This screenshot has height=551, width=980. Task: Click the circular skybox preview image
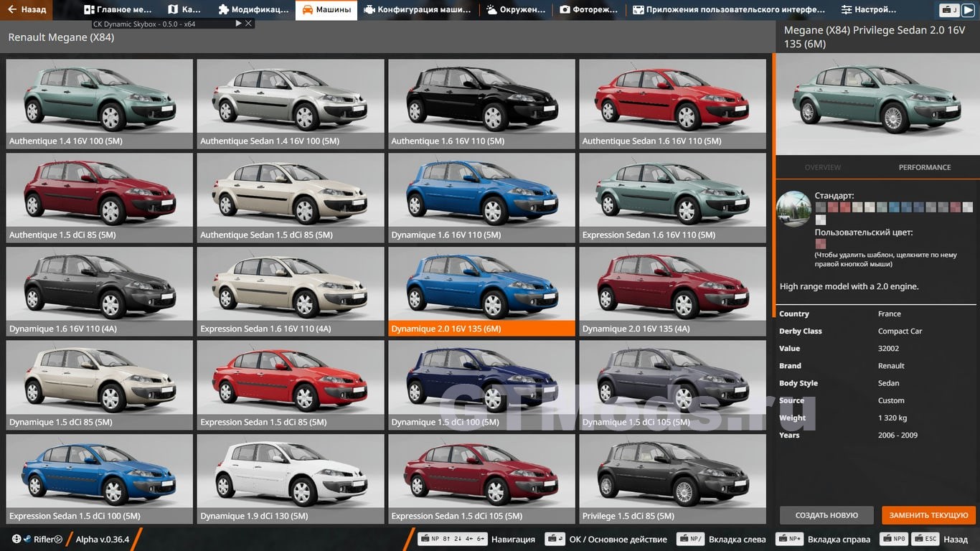794,209
